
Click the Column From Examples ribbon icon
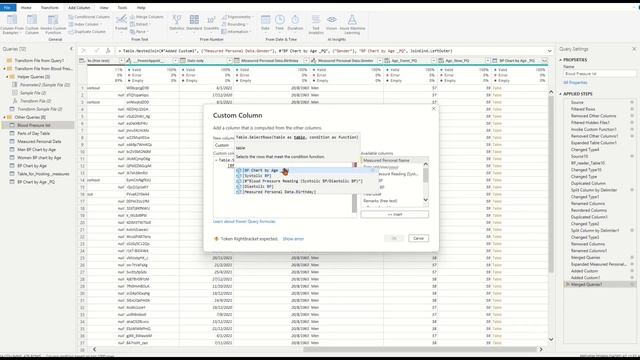click(12, 24)
